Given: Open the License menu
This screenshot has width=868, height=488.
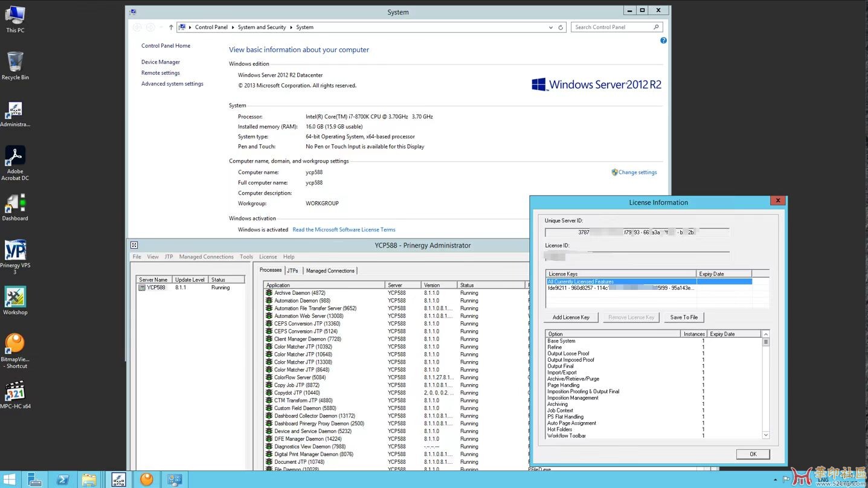Looking at the screenshot, I should (268, 257).
